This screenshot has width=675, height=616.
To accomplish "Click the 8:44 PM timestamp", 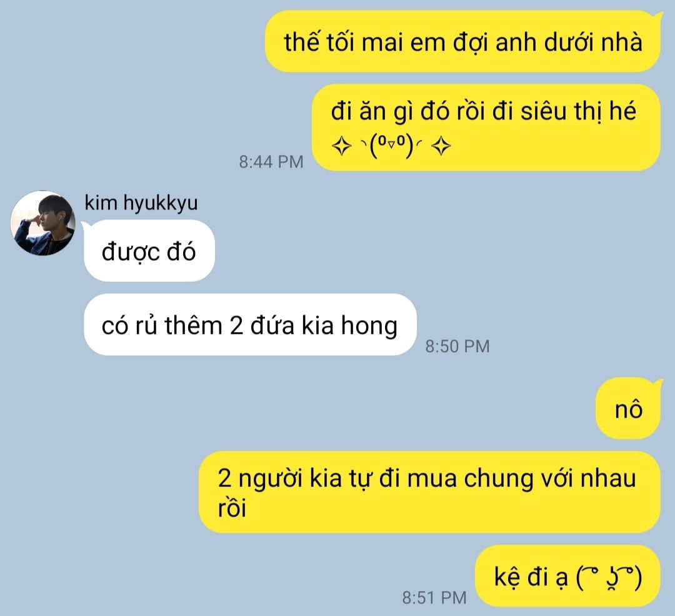I will tap(271, 162).
